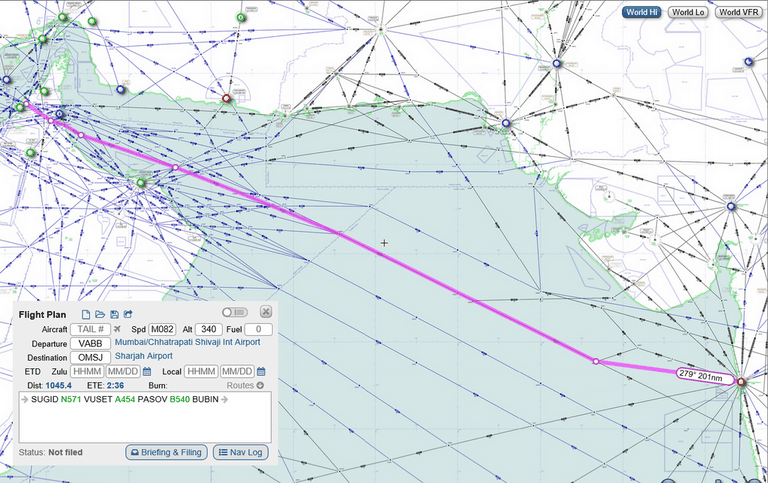The image size is (768, 483).
Task: Edit the Spd field showing M082
Action: point(162,329)
